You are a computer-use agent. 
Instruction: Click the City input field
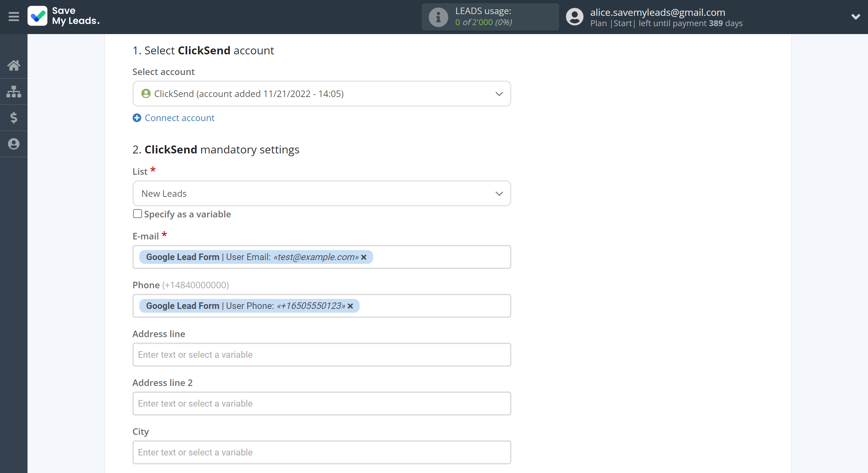pyautogui.click(x=321, y=452)
